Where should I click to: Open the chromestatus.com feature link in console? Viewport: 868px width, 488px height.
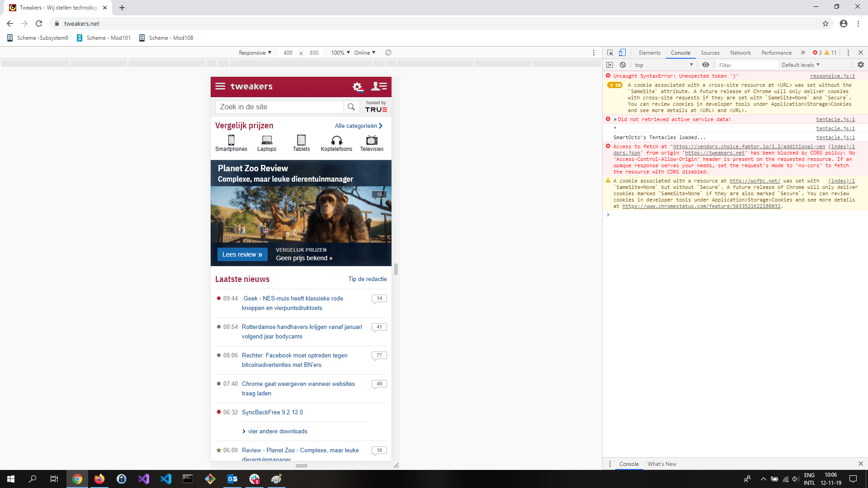click(x=700, y=206)
